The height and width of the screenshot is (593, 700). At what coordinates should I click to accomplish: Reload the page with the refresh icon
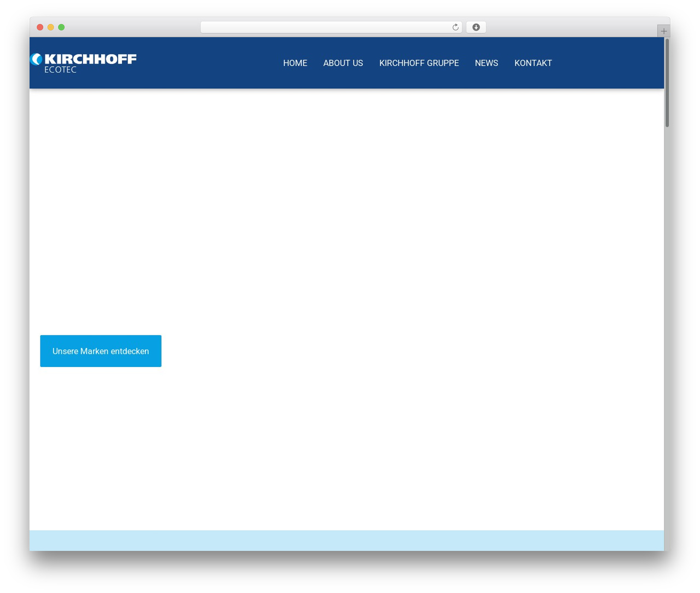click(456, 27)
